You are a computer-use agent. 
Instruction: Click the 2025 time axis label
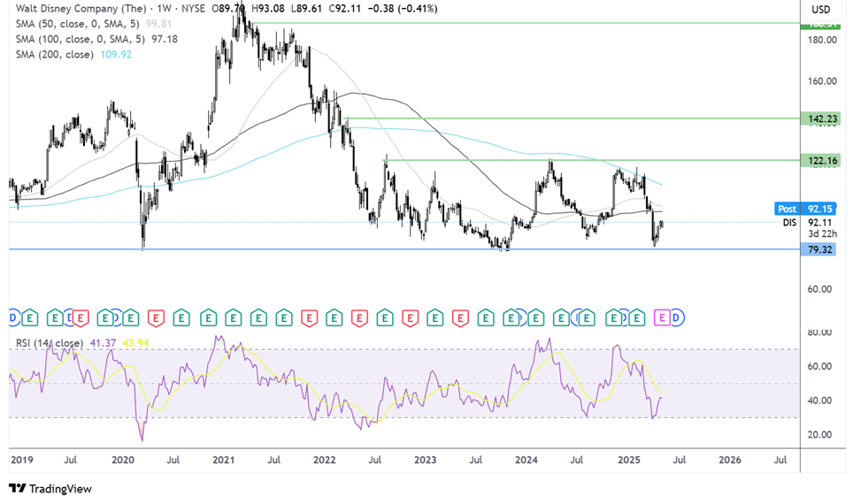tap(629, 460)
